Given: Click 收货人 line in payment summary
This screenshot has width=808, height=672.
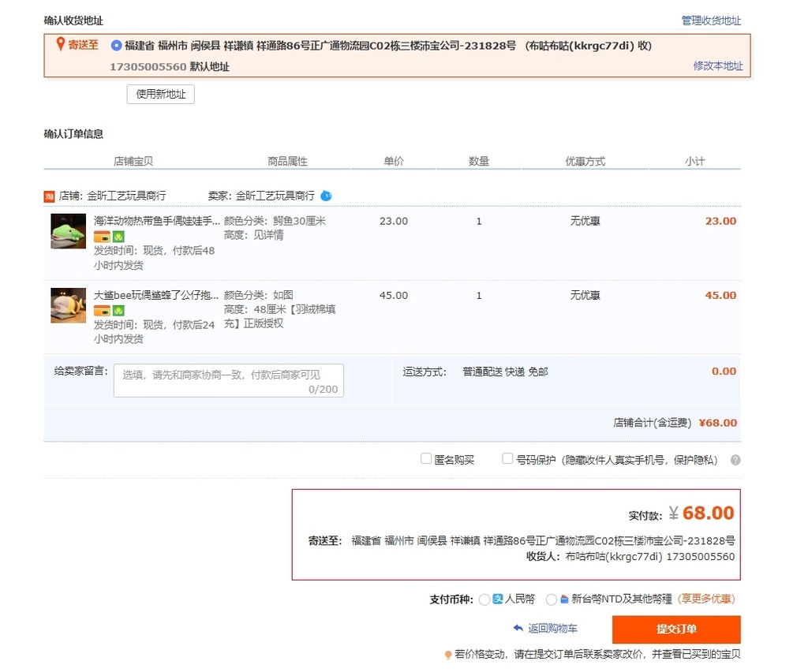Looking at the screenshot, I should pos(630,557).
